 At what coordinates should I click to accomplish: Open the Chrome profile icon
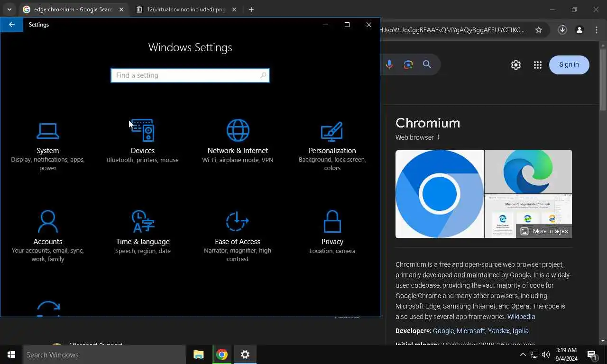click(x=579, y=30)
